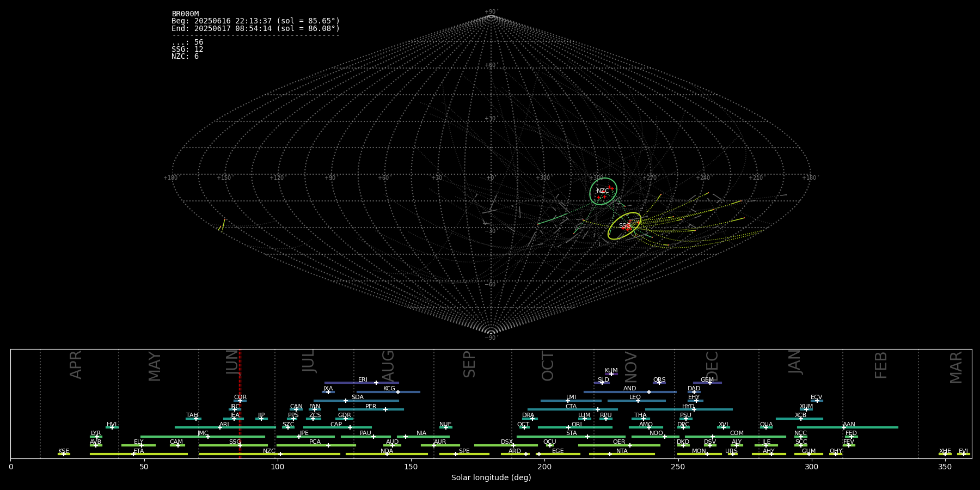
Task: Click the ERI shower label in timeline
Action: [x=363, y=380]
